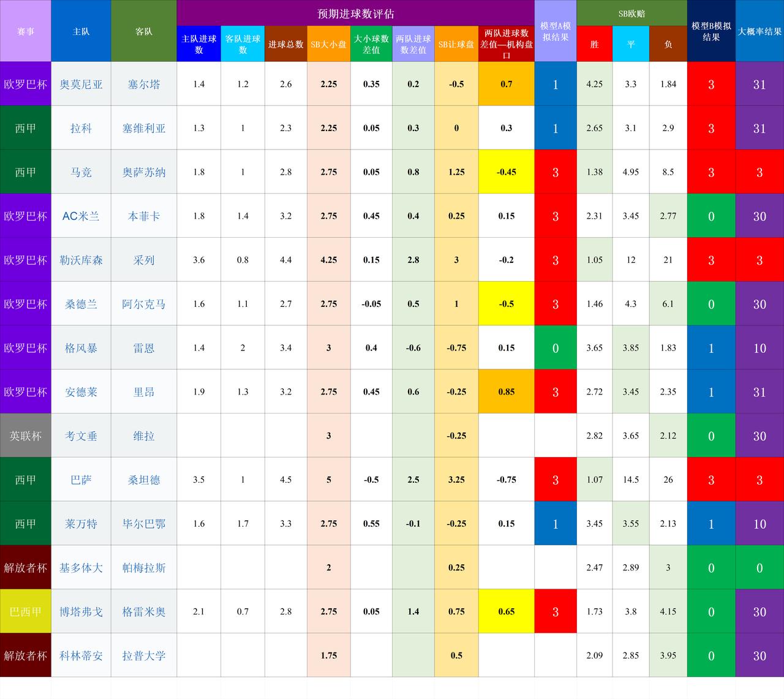
Task: Click the 胜 odds column header
Action: coord(595,44)
